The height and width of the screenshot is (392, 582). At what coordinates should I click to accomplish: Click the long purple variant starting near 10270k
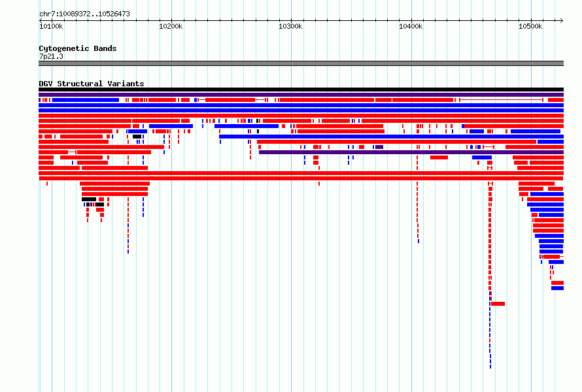click(x=411, y=152)
